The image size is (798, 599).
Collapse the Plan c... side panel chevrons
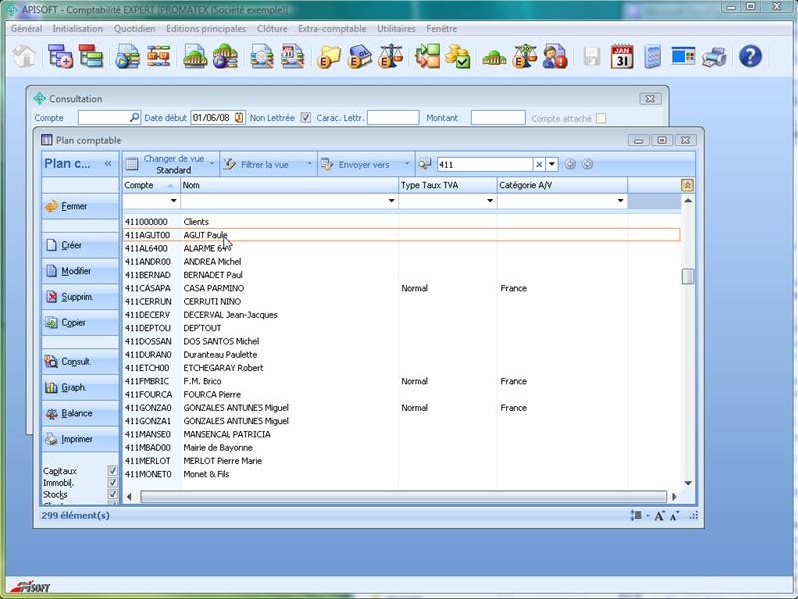108,163
